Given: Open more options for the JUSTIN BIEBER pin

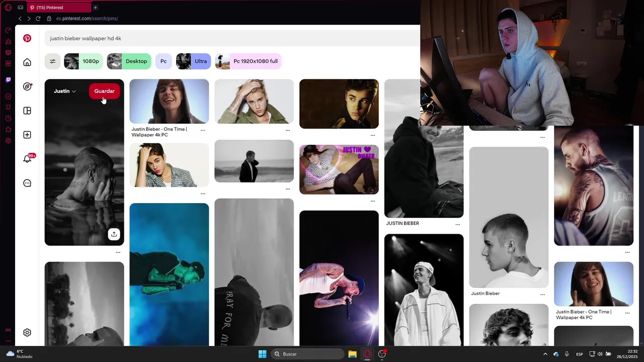Looking at the screenshot, I should coord(457,224).
